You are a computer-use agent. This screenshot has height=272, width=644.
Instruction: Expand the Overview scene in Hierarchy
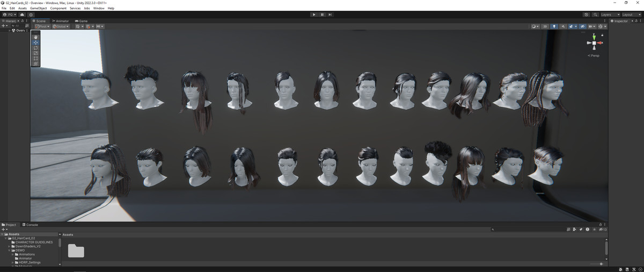click(9, 31)
